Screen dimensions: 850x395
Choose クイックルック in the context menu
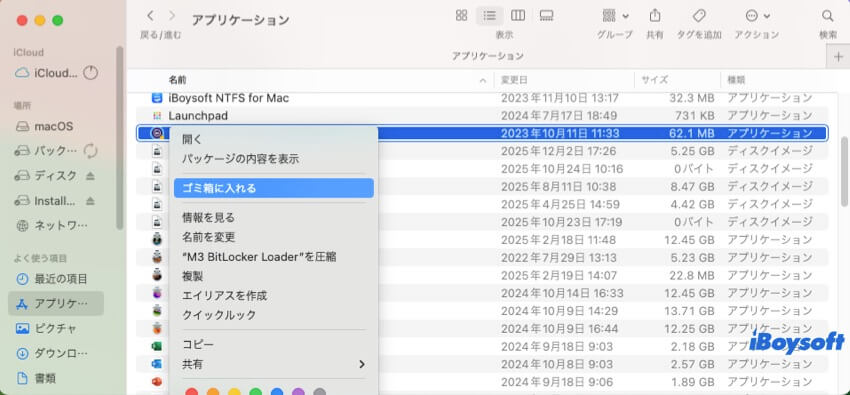click(274, 315)
